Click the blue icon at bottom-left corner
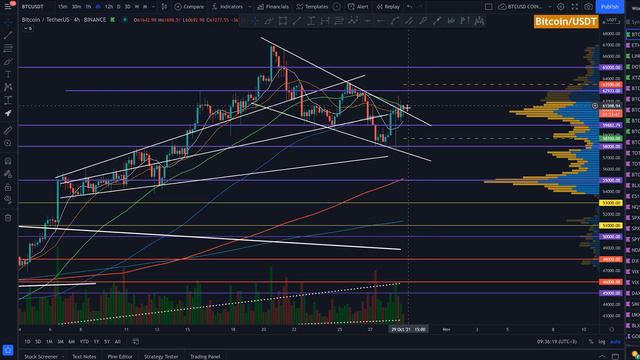The image size is (640, 360). [x=8, y=350]
